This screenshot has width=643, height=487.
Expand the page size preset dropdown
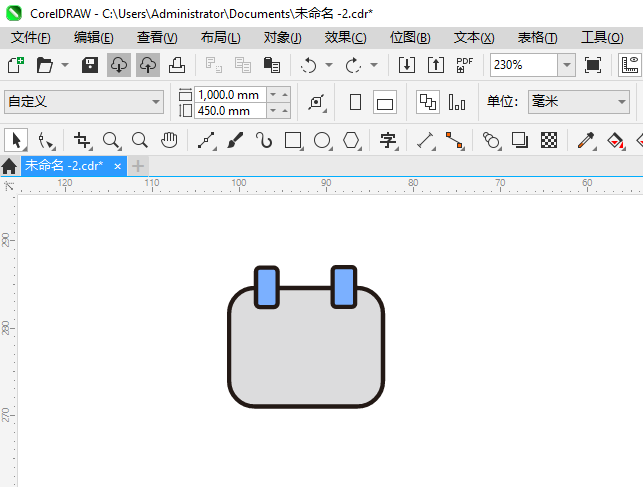156,102
